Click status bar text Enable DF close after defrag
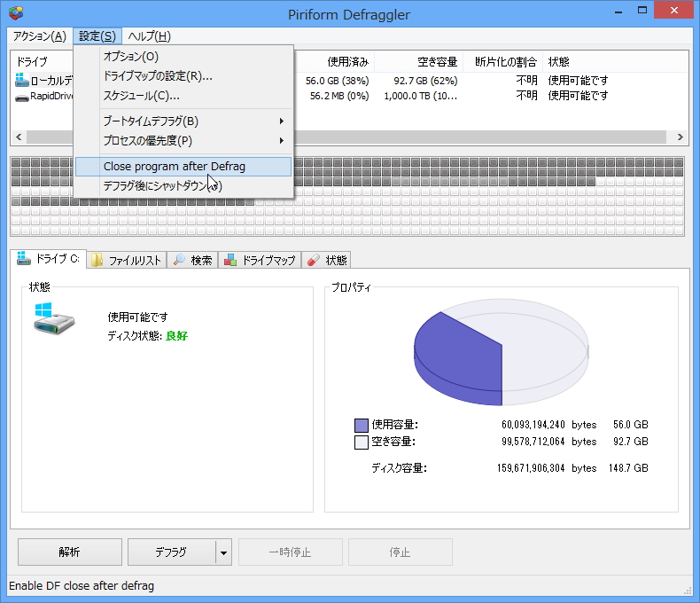Viewport: 700px width, 603px height. (x=82, y=586)
